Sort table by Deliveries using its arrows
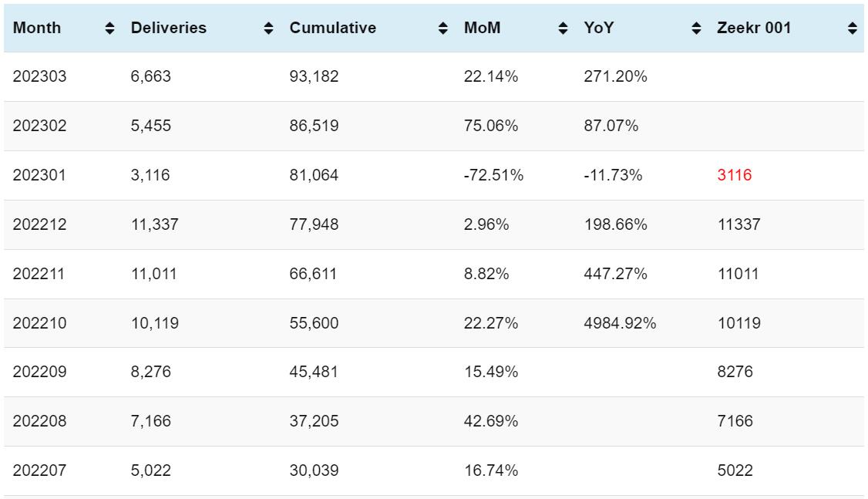Viewport: 868px width, 499px height. [x=268, y=29]
